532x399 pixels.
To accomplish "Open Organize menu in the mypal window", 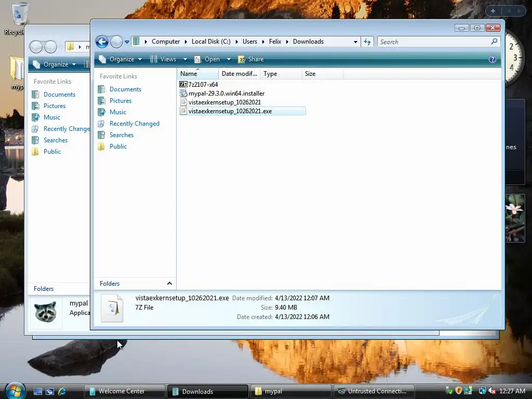I will click(55, 64).
